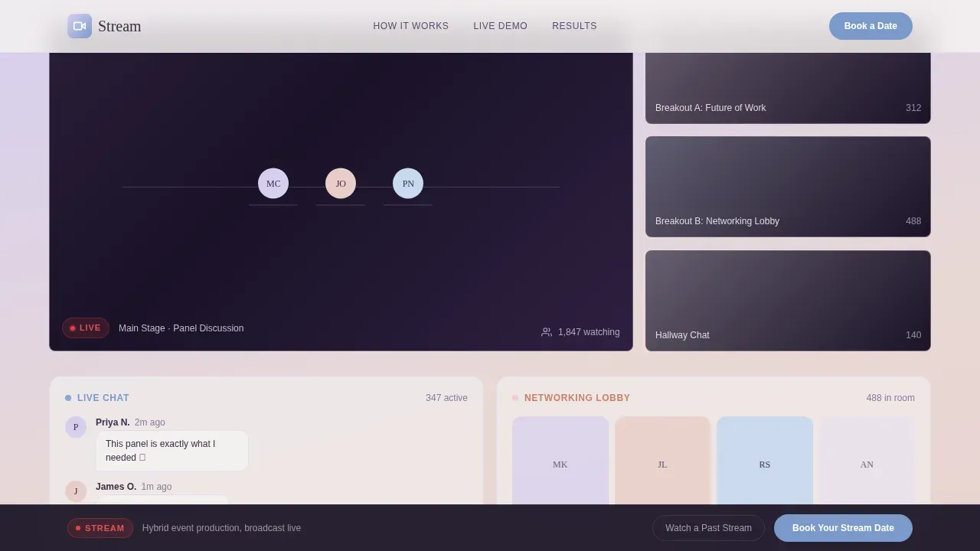Select the AN attendee card
The width and height of the screenshot is (980, 551).
[x=867, y=461]
